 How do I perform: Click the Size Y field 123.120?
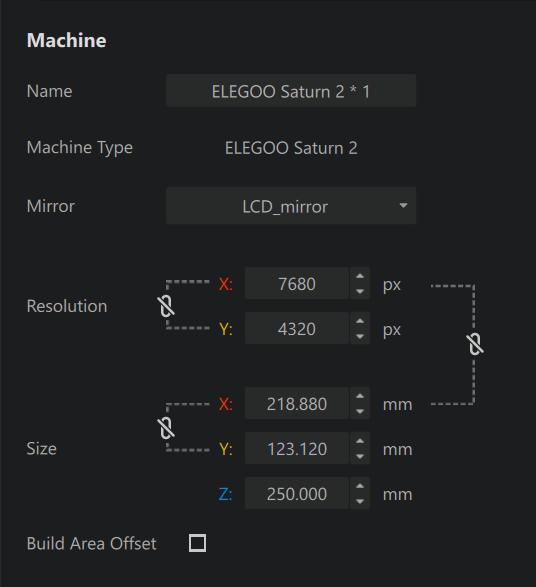click(296, 448)
